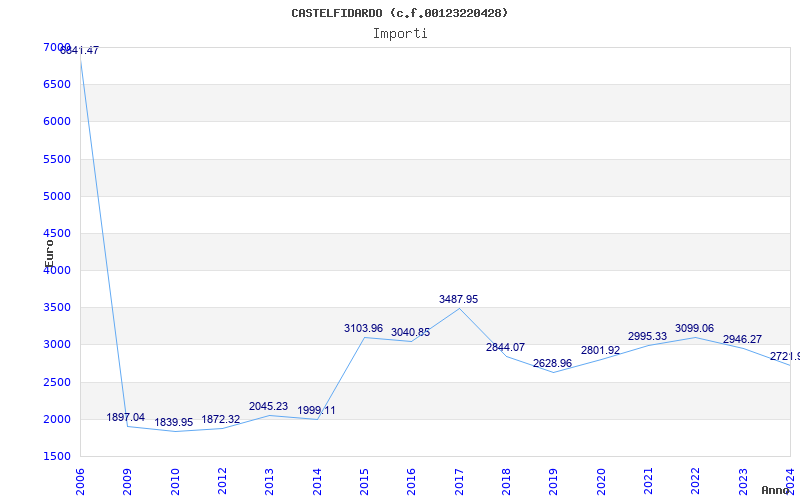Select data label 1897.04 for 2009

click(x=126, y=417)
